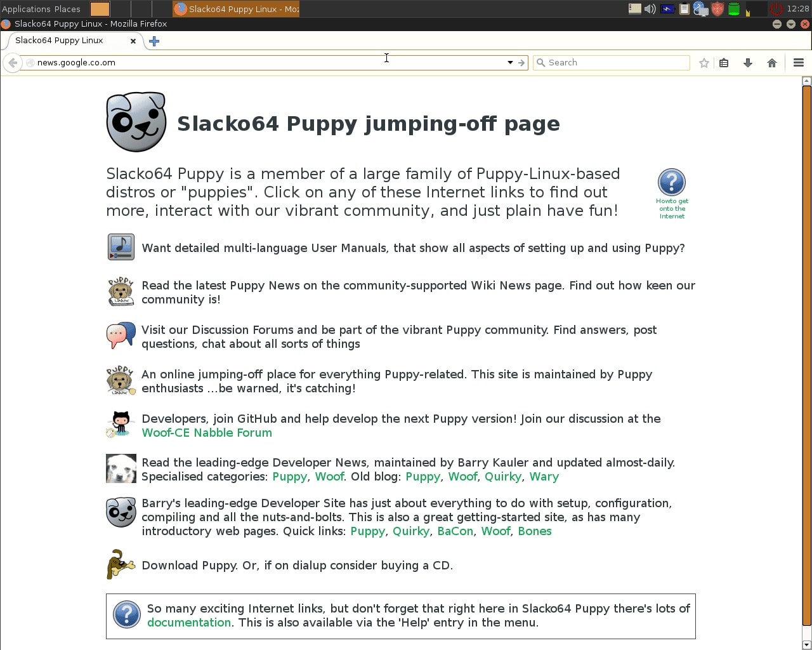This screenshot has height=650, width=812.
Task: Focus the Search input box
Action: click(611, 62)
